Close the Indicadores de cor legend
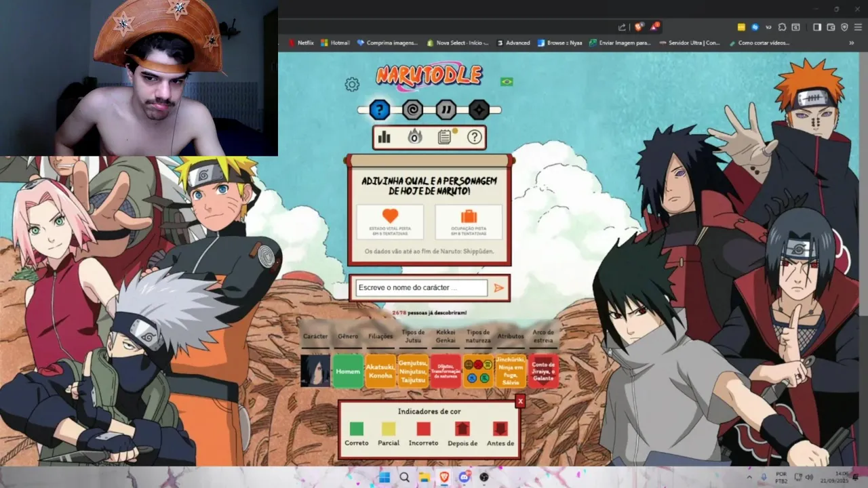The height and width of the screenshot is (488, 868). pyautogui.click(x=520, y=401)
